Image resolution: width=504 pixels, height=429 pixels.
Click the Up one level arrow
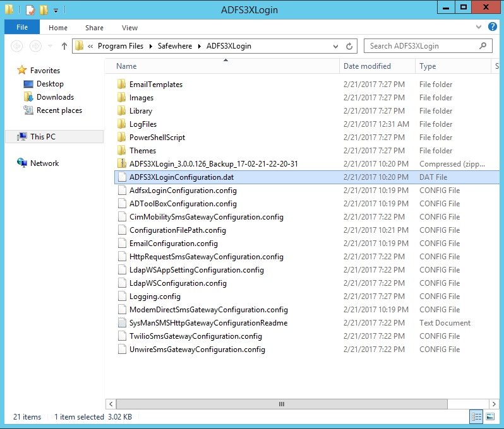pos(64,46)
